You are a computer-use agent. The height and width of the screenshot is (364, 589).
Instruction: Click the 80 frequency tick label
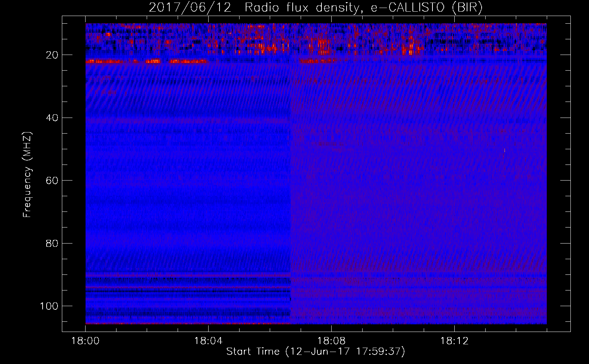52,243
